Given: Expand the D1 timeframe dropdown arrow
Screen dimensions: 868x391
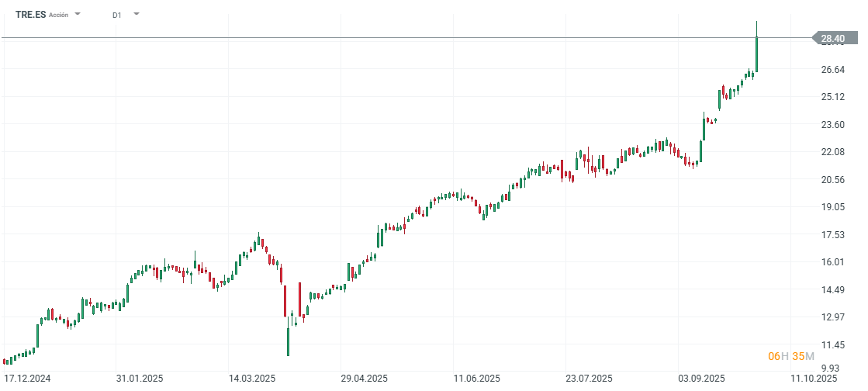Looking at the screenshot, I should point(137,14).
